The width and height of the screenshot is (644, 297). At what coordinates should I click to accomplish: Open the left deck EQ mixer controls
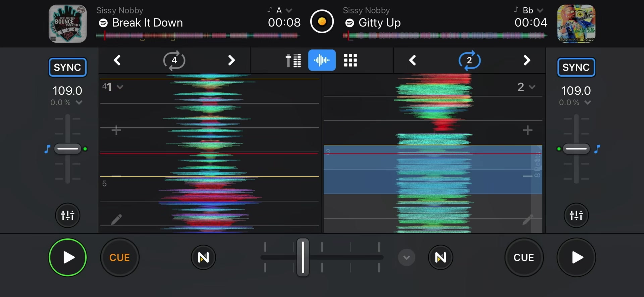[x=67, y=215]
